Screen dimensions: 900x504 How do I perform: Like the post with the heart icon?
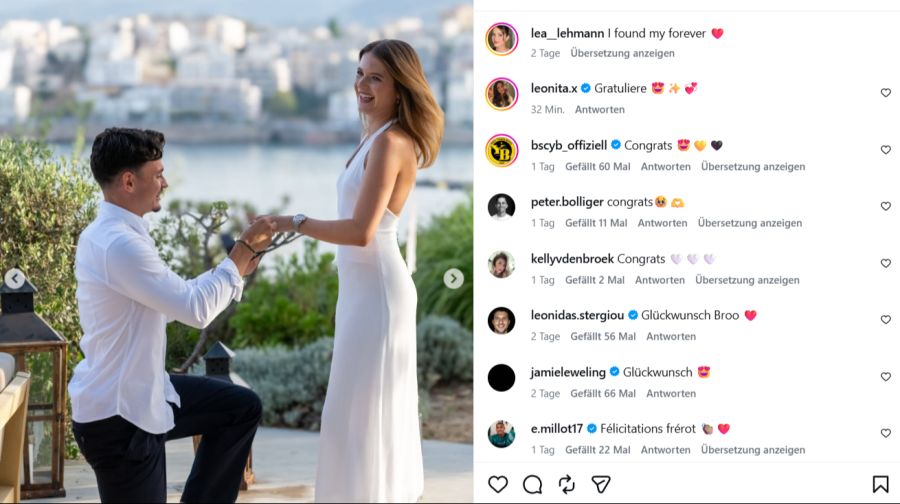point(498,484)
